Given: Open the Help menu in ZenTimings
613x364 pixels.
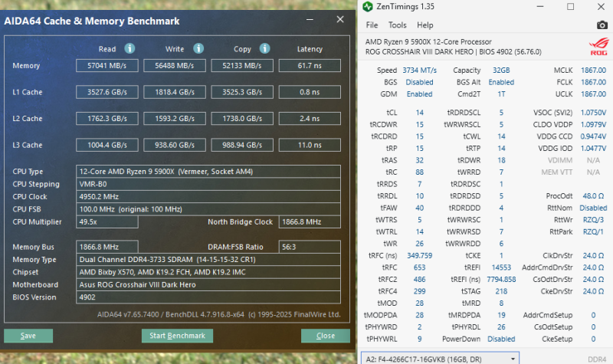Looking at the screenshot, I should [425, 25].
